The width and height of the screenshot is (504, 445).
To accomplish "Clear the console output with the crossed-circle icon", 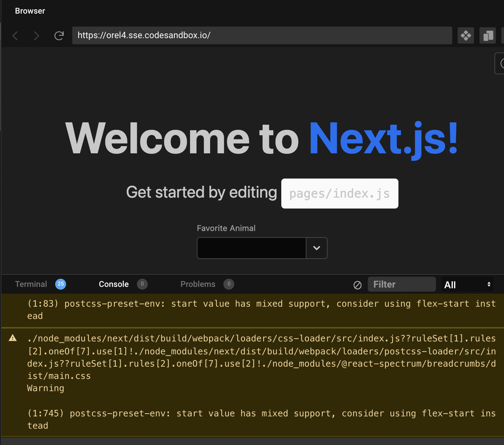I will [x=358, y=285].
